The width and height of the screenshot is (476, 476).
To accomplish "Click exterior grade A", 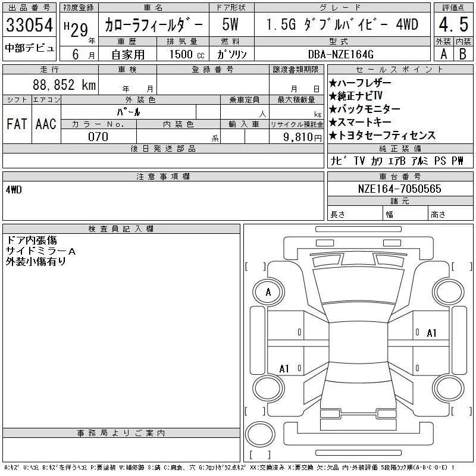I will tap(443, 54).
